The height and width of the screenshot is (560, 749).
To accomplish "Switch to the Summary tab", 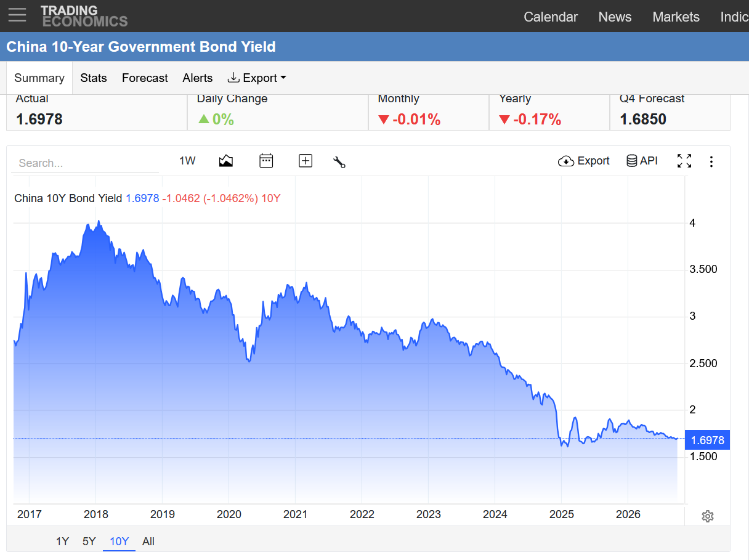I will (39, 78).
